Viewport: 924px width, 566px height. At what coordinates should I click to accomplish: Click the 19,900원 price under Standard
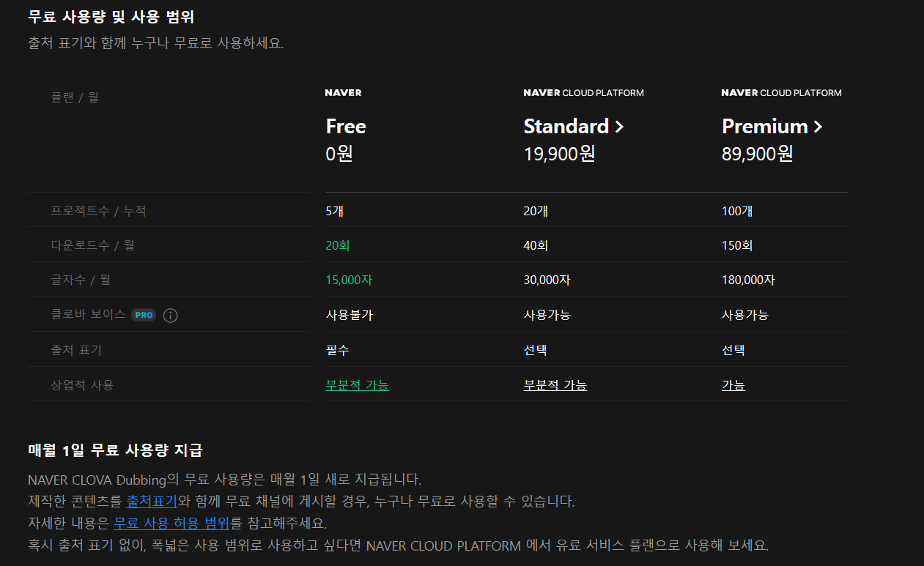point(560,154)
